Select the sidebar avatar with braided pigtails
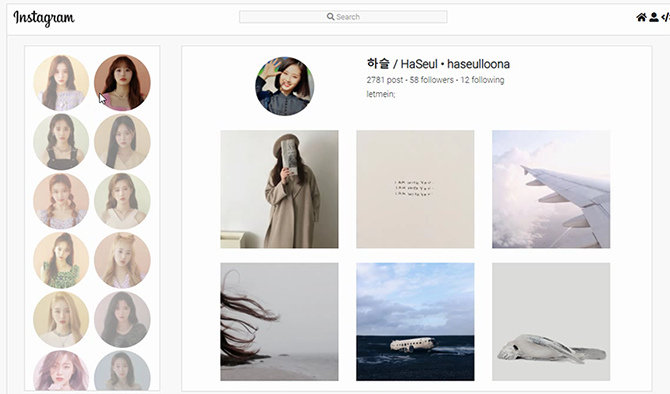670x394 pixels. 61,201
